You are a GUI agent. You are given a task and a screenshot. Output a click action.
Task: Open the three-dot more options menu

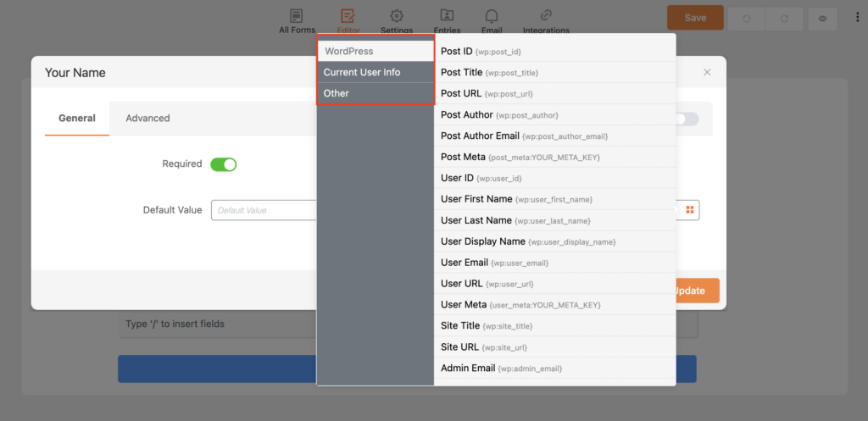pyautogui.click(x=854, y=18)
